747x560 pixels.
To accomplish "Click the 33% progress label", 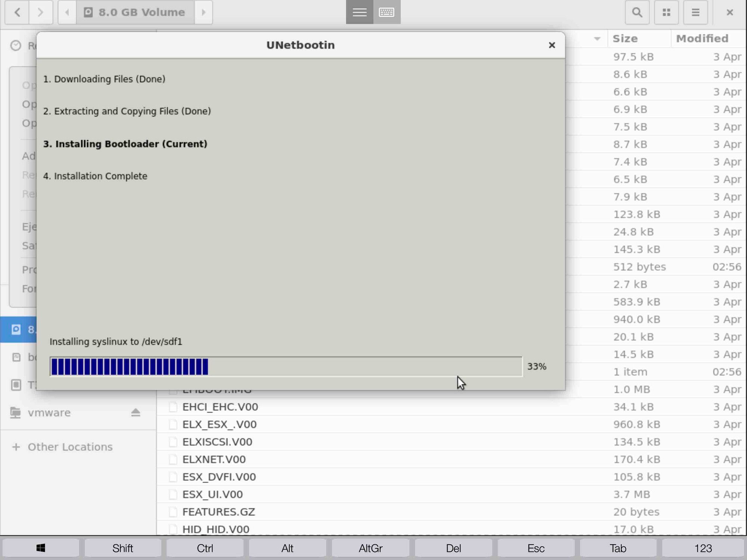I will coord(537,366).
